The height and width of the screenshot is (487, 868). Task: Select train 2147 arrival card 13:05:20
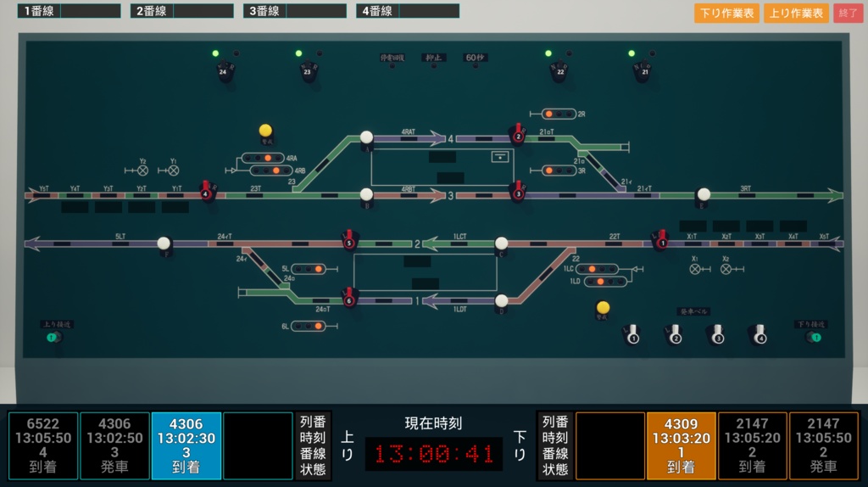(x=753, y=445)
